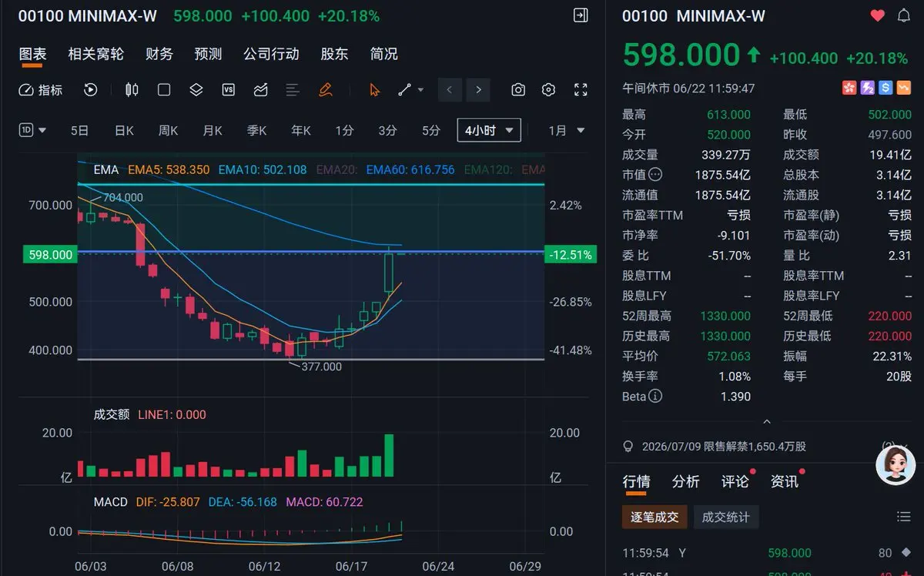
Task: Open the list menu icon beside 成交统计
Action: pos(904,517)
